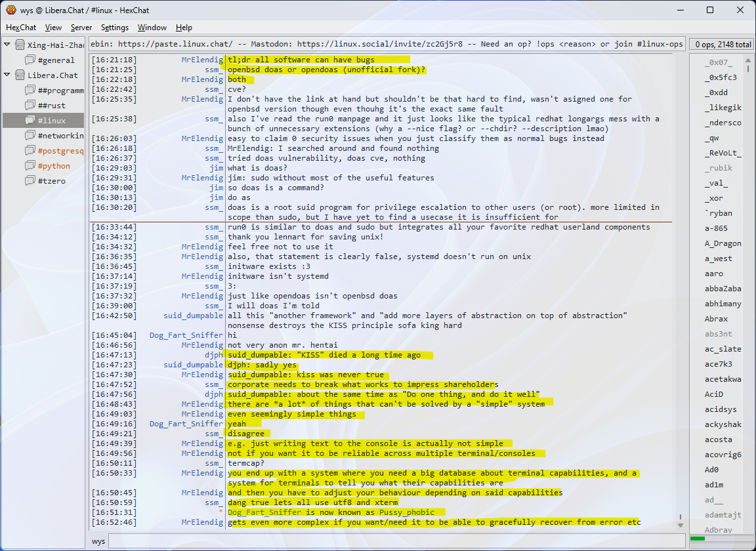Click the #tzero channel icon
Viewport: 756px width, 551px height.
[30, 181]
